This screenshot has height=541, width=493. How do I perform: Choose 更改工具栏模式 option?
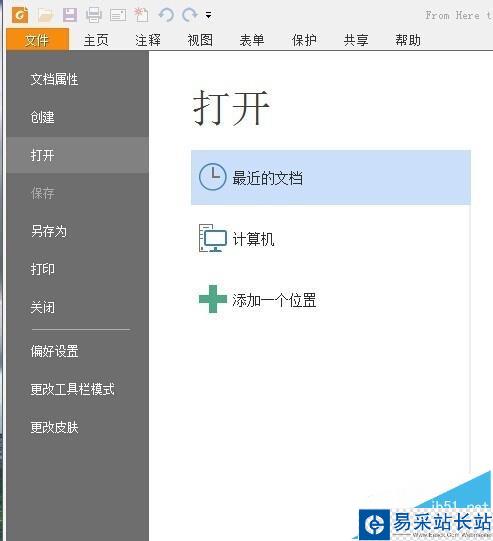(x=78, y=389)
